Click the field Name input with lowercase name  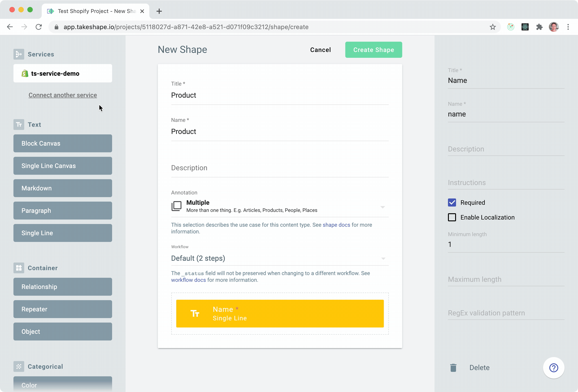pyautogui.click(x=506, y=114)
